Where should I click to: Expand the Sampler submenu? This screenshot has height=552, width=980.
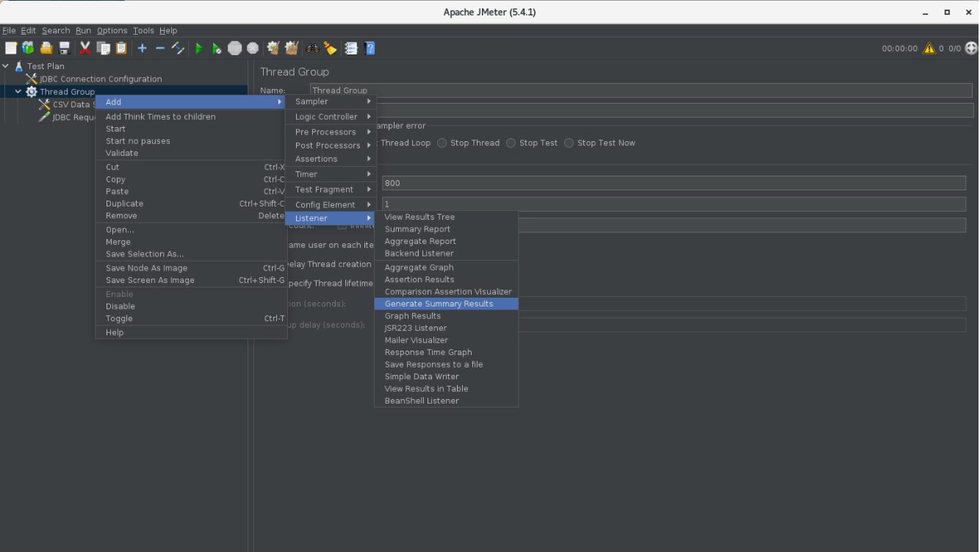point(331,101)
